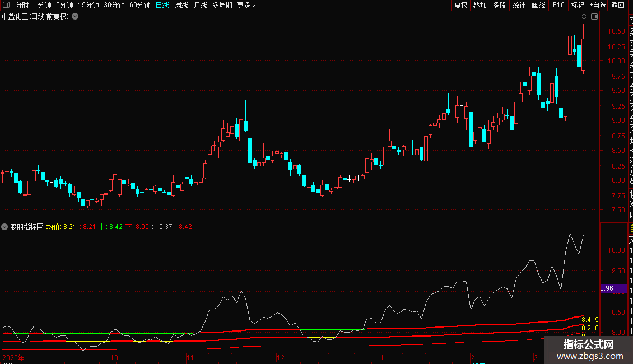The height and width of the screenshot is (364, 633).
Task: Select the 1分钟 period tab
Action: [43, 5]
